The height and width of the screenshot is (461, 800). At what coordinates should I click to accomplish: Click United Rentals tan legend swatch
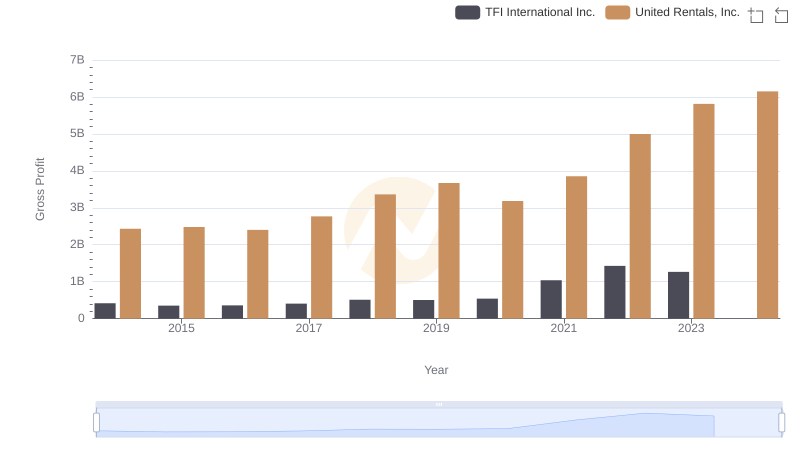tap(617, 12)
